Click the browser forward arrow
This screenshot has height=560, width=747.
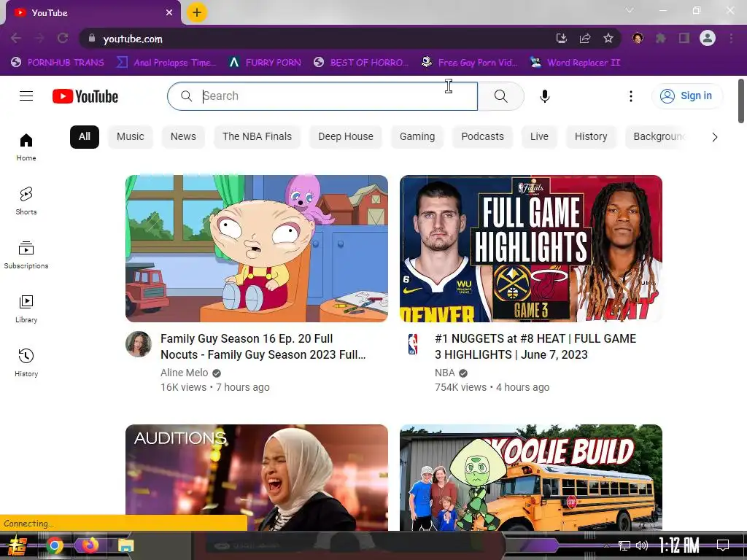[x=39, y=38]
